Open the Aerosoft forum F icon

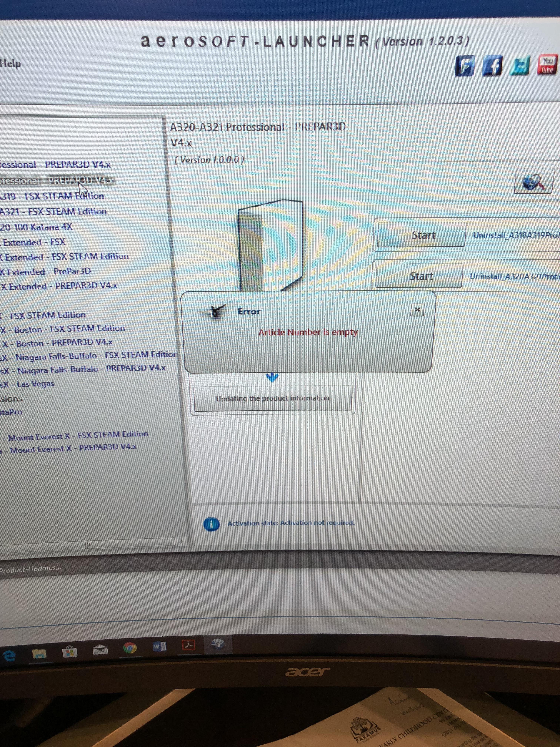coord(464,66)
